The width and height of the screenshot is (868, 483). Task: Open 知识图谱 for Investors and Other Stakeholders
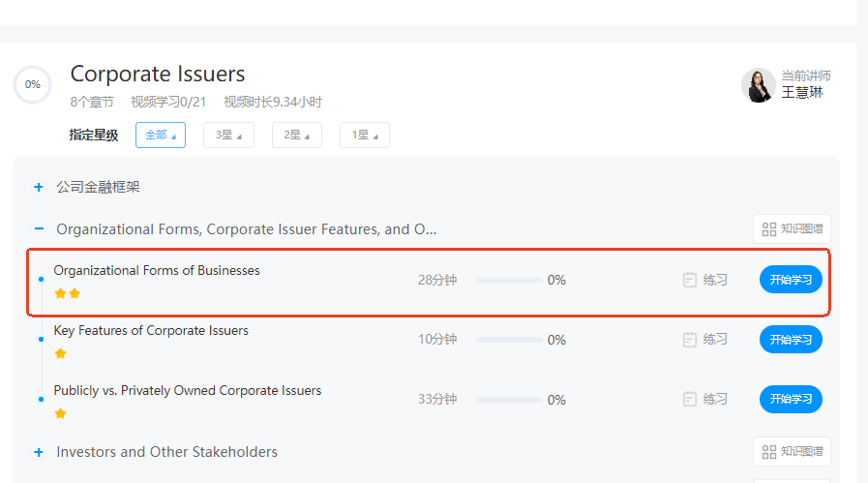click(x=792, y=452)
